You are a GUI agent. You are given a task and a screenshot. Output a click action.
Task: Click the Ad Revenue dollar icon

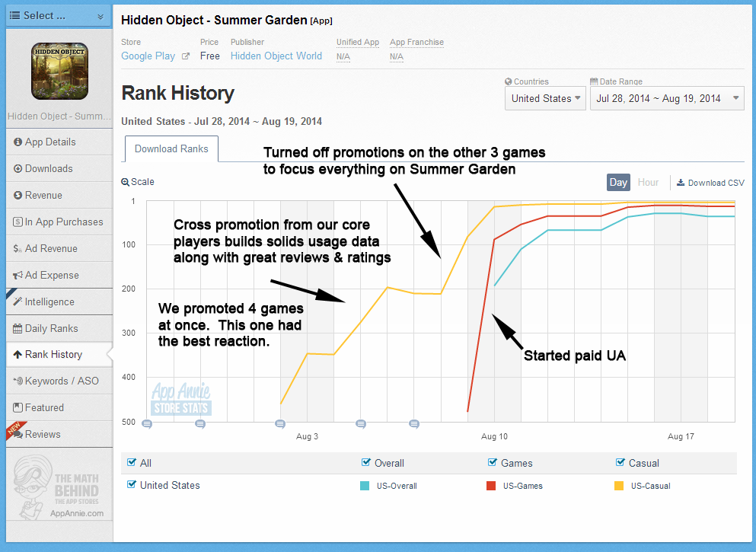point(18,249)
